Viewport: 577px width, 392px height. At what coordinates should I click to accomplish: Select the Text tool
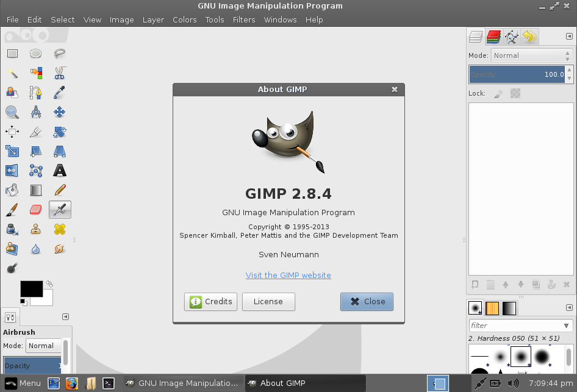pos(60,171)
